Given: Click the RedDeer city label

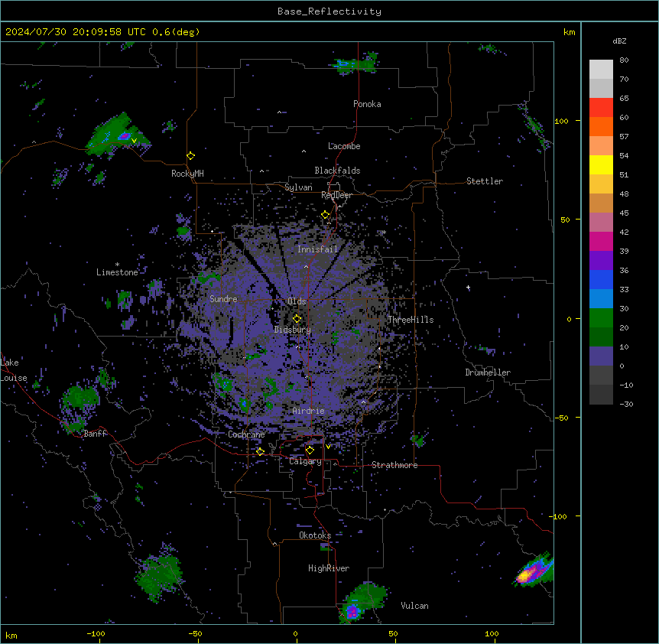Looking at the screenshot, I should pyautogui.click(x=336, y=195).
